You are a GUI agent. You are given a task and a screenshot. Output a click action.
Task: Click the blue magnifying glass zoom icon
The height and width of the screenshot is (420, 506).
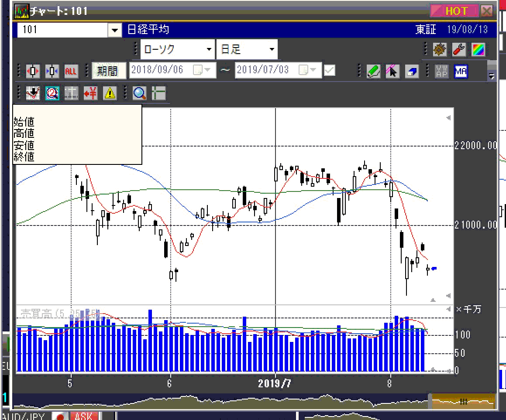139,93
